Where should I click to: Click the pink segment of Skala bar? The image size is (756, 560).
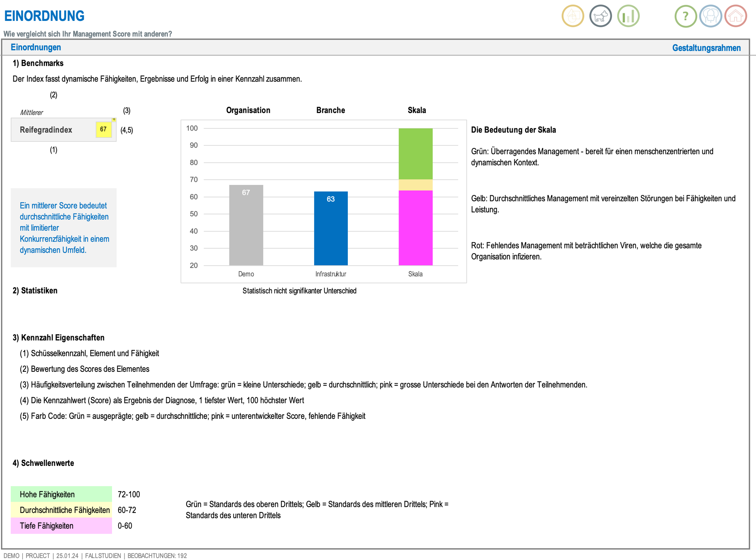[x=415, y=228]
